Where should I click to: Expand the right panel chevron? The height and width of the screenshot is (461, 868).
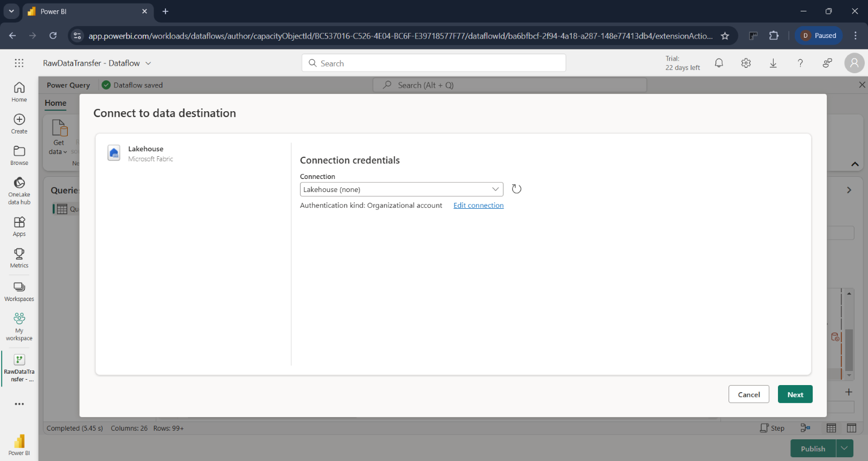[x=849, y=190]
